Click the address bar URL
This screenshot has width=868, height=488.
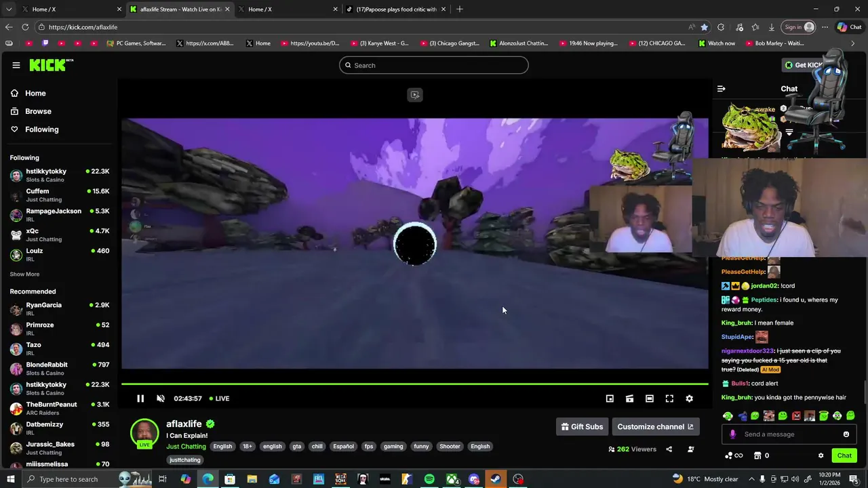tap(83, 27)
